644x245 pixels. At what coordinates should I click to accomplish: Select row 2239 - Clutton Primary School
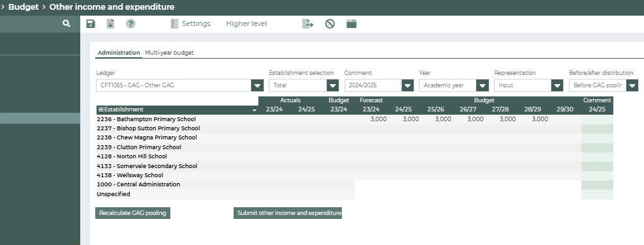pos(139,147)
